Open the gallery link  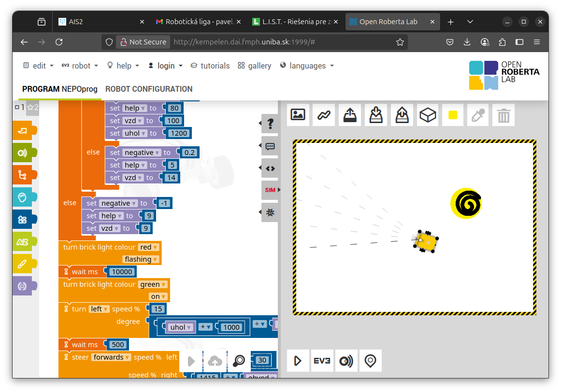(255, 66)
